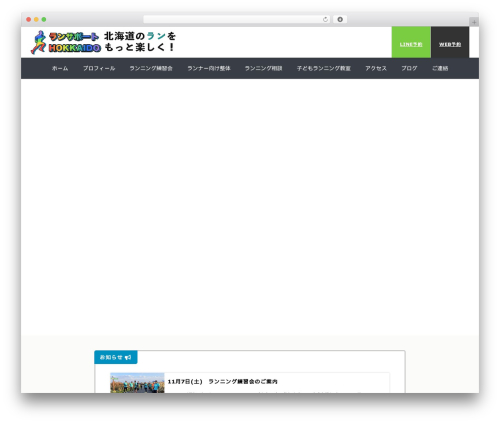Reload the page with the refresh icon
The width and height of the screenshot is (500, 423).
coord(325,19)
